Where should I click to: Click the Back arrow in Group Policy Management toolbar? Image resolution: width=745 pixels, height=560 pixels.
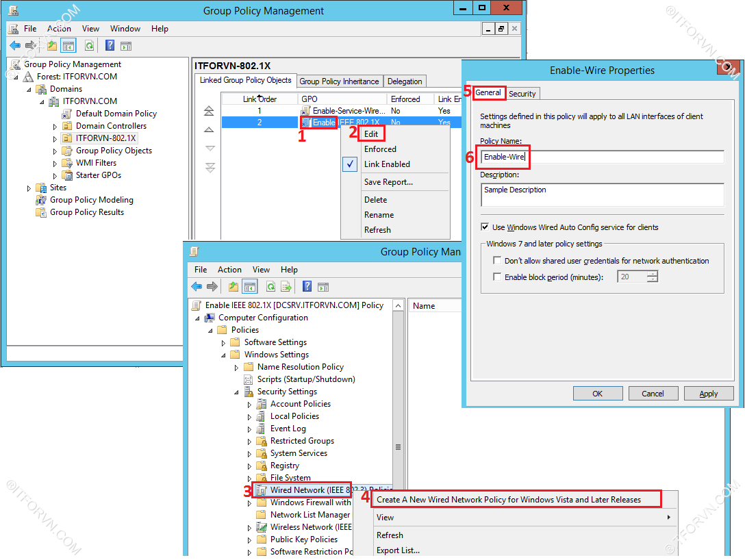tap(15, 46)
